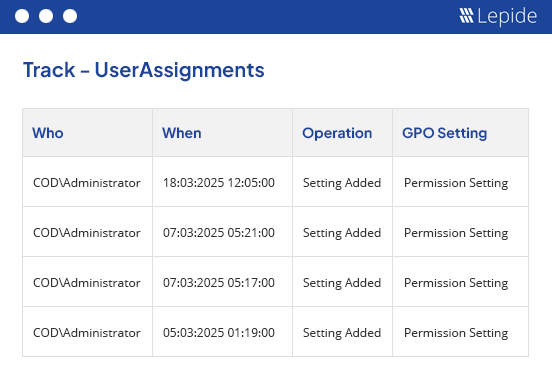Click the middle white window dot
Viewport: 552px width, 380px height.
tap(46, 16)
